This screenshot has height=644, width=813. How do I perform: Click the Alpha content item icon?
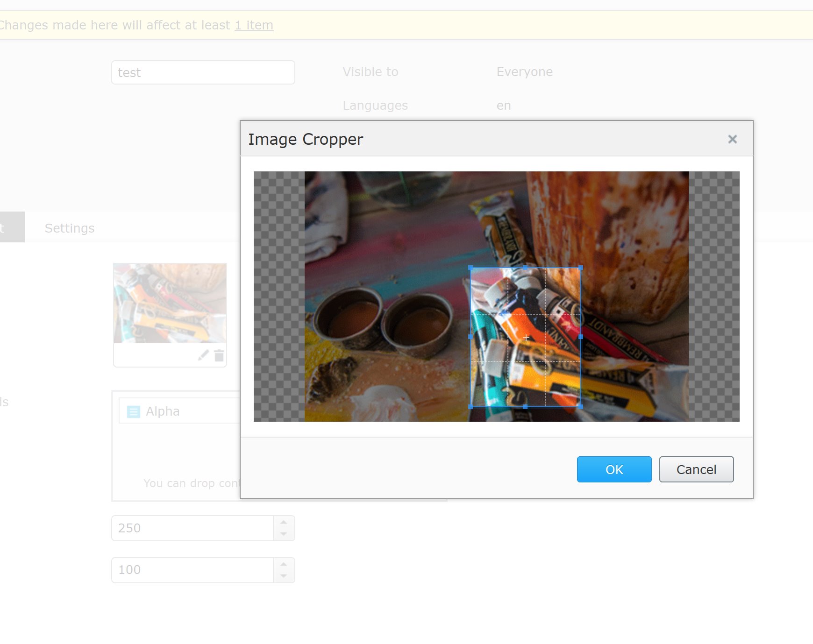point(134,411)
